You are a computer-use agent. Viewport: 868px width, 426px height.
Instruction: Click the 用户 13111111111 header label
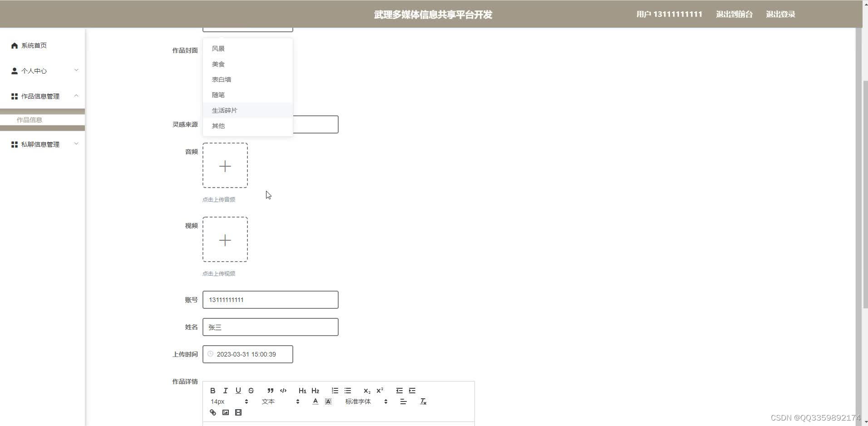[669, 14]
